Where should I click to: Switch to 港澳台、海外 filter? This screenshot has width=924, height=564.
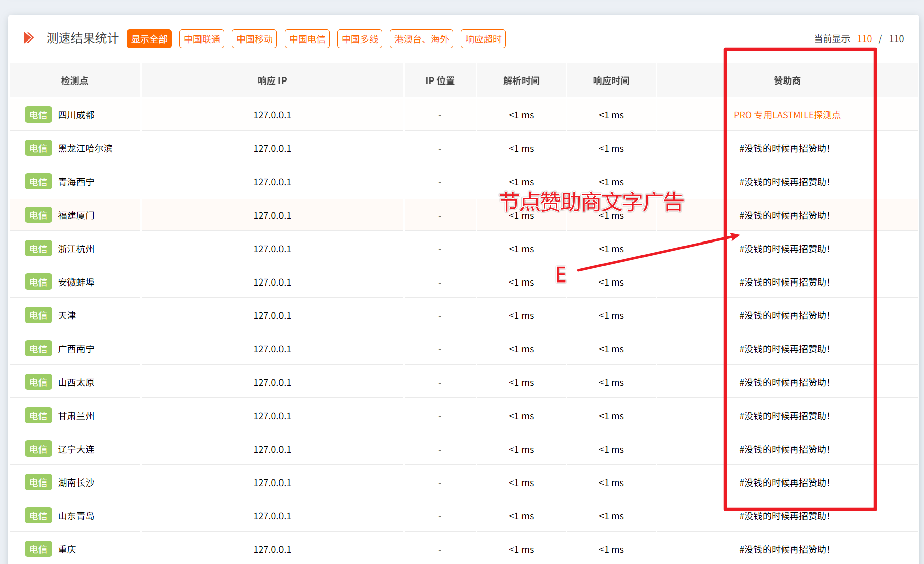click(421, 39)
